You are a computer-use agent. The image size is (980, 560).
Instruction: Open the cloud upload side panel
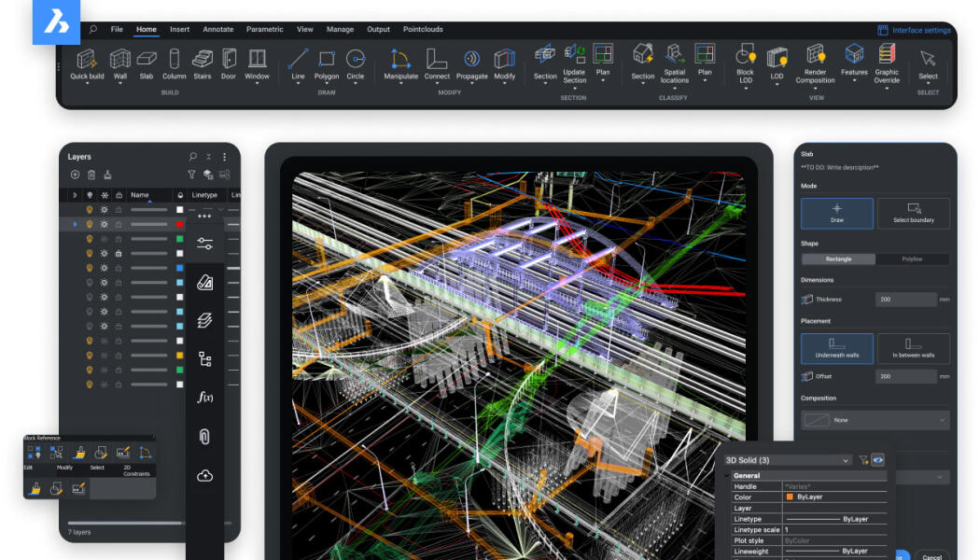coord(205,476)
